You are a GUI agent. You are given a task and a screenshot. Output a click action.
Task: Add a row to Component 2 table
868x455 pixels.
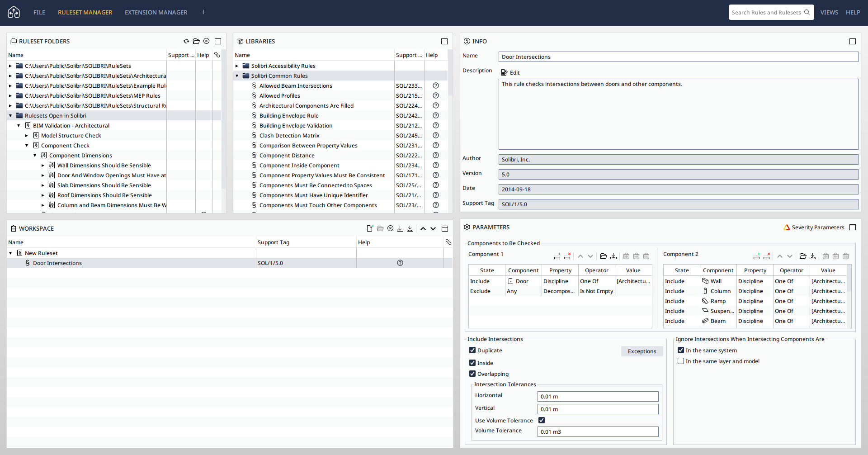coord(757,256)
